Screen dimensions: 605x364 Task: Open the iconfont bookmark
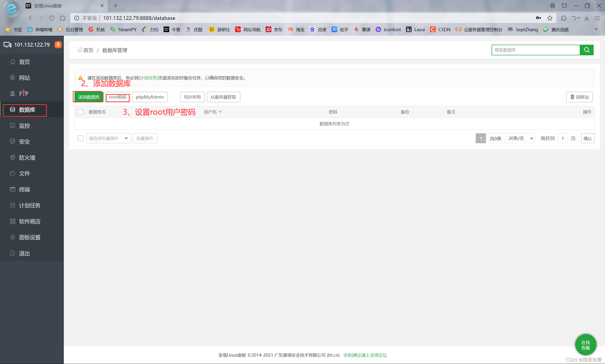pyautogui.click(x=388, y=30)
